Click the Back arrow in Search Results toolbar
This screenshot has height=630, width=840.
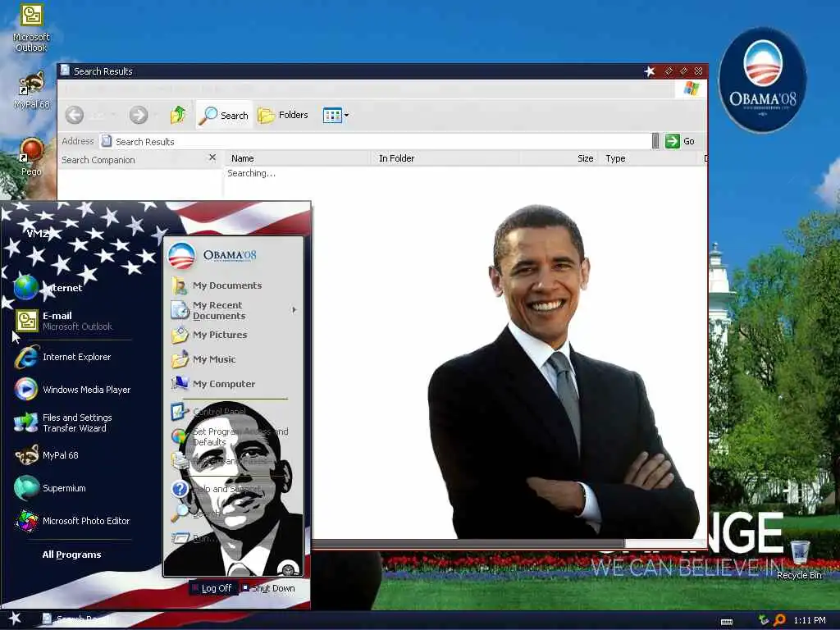(x=75, y=115)
